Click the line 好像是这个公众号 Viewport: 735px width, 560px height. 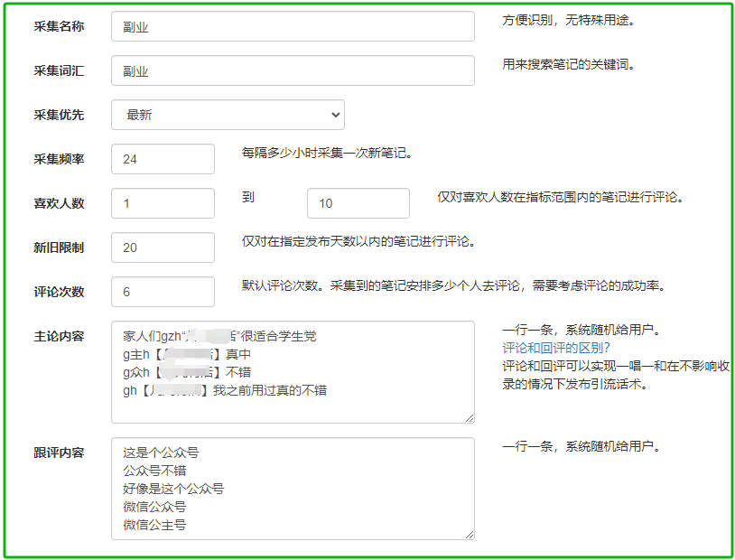pyautogui.click(x=173, y=489)
